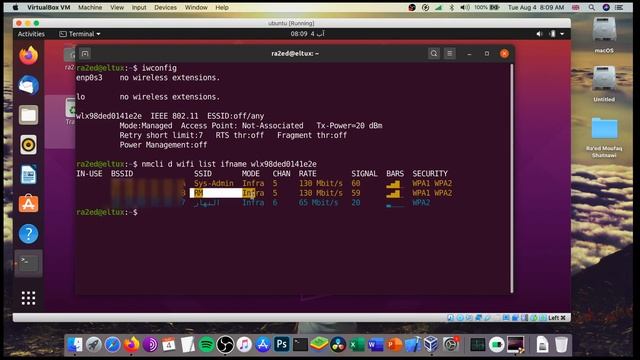Open Music app in the macOS dock

point(244,345)
